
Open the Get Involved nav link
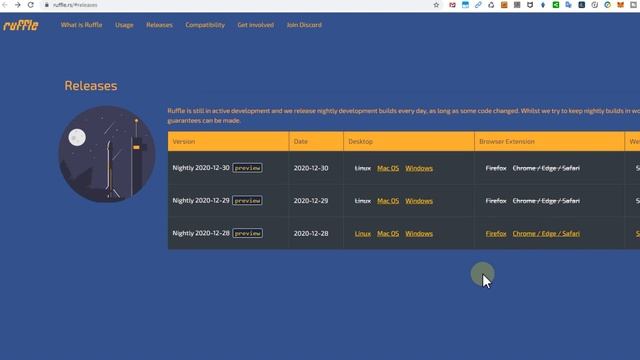[x=256, y=25]
